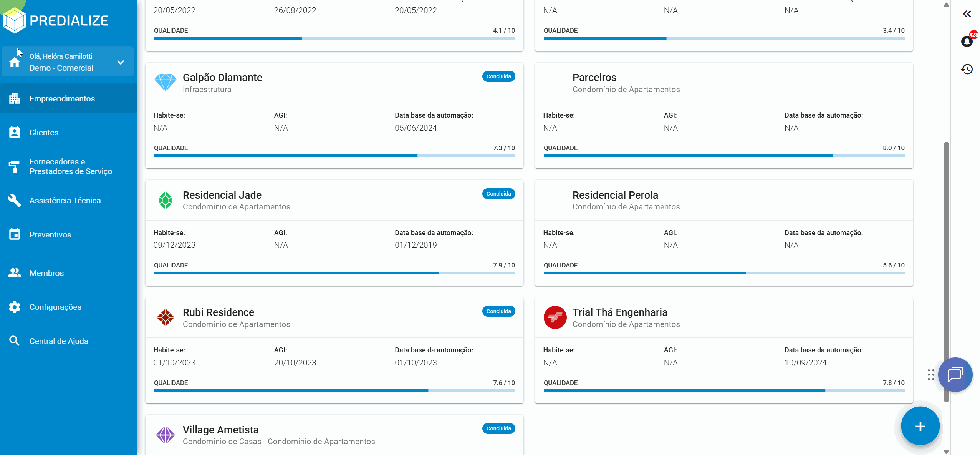Click the Galpão Diamante diamond icon
The image size is (980, 455).
pos(166,83)
